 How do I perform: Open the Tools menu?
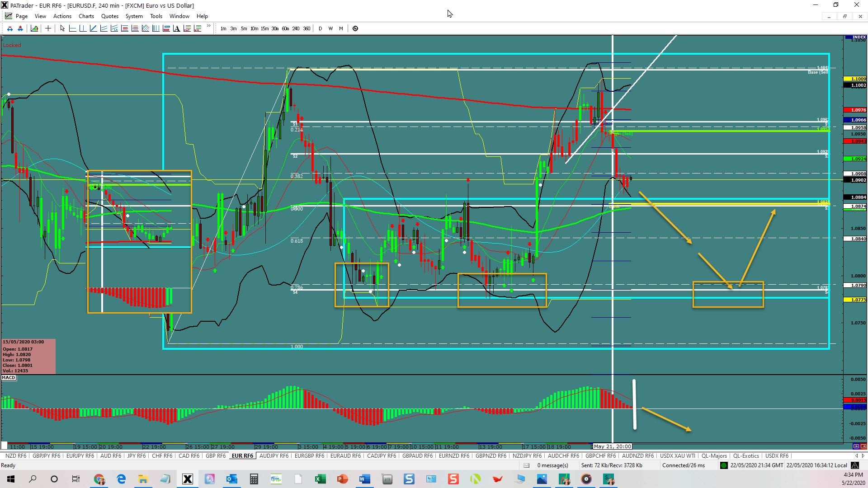point(156,16)
